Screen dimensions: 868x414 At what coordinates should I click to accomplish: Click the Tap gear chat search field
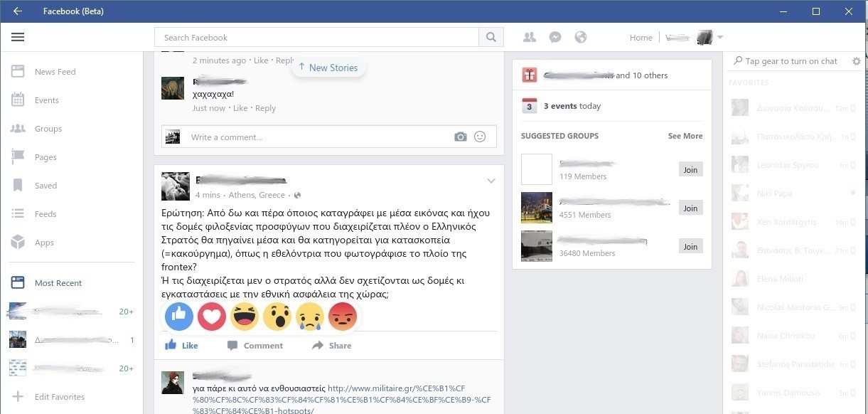(791, 61)
